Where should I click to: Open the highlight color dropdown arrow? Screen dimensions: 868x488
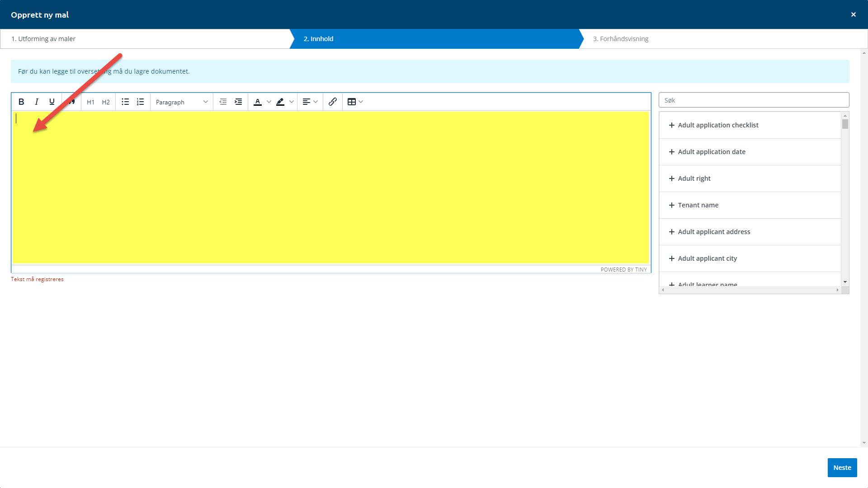coord(292,102)
